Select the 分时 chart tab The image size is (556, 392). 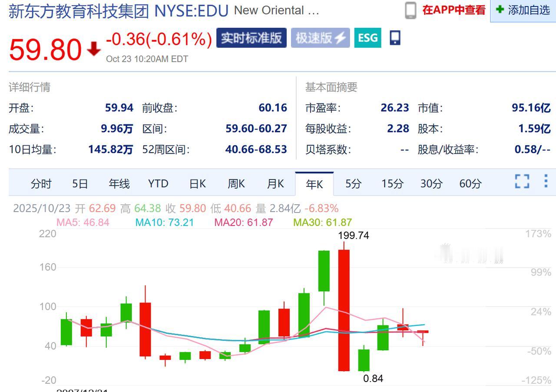click(x=41, y=184)
